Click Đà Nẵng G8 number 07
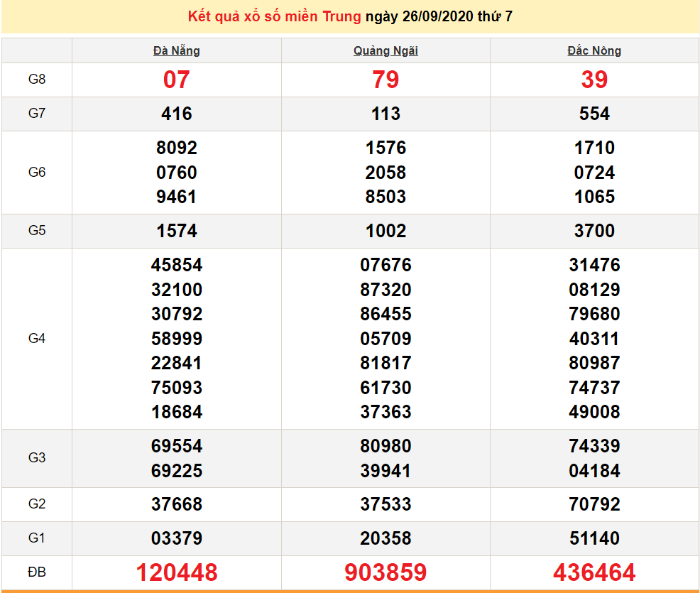This screenshot has width=700, height=593. click(x=175, y=80)
